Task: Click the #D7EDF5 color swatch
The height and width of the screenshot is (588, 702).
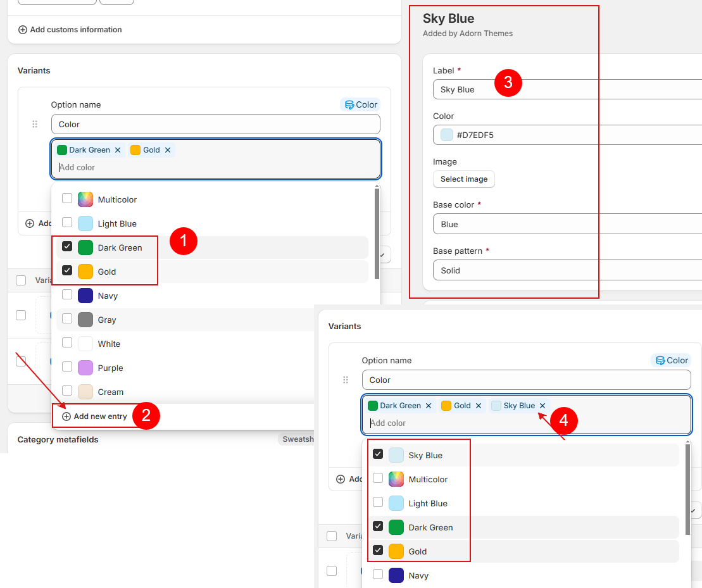Action: 447,135
